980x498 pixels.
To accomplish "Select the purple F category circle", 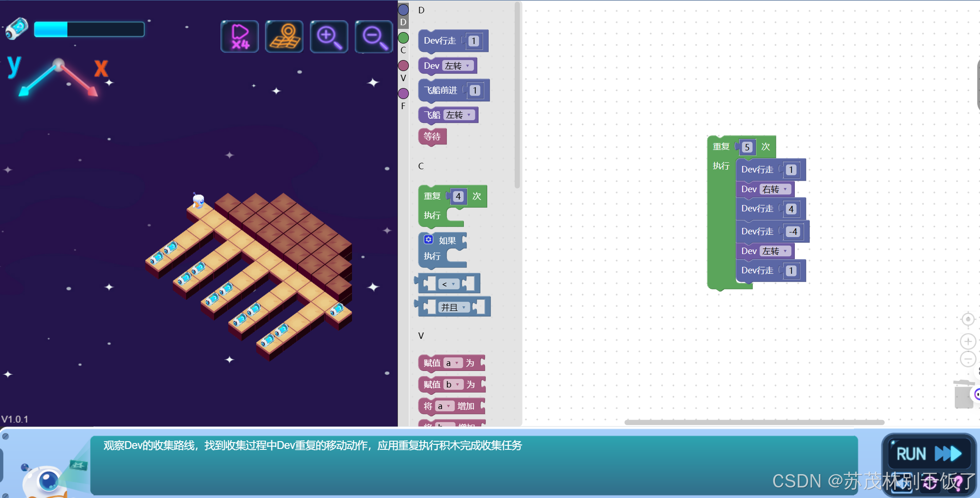I will [x=403, y=94].
